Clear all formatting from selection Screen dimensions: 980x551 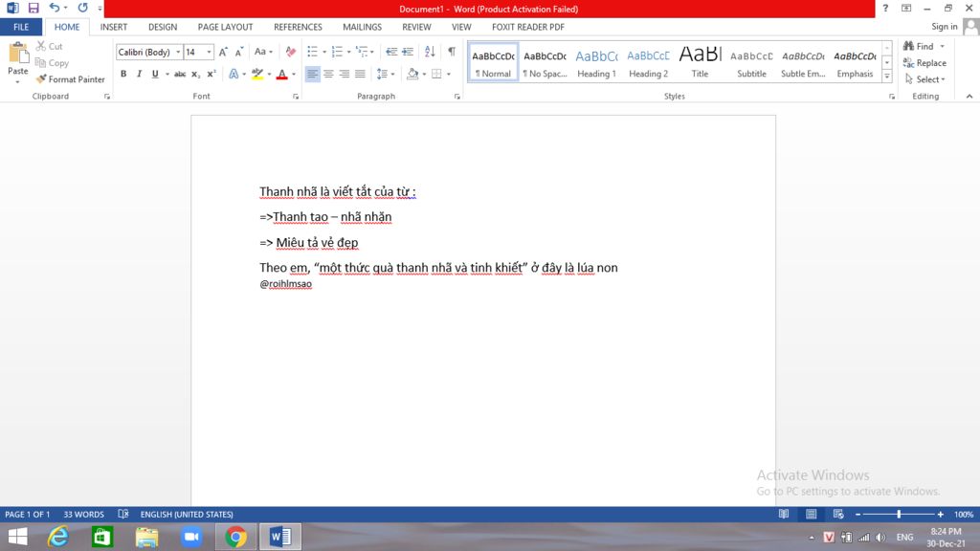[x=291, y=52]
